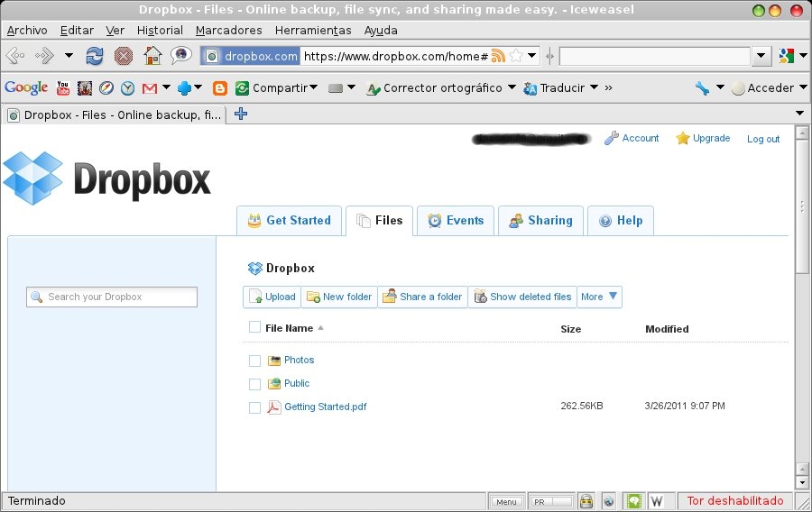The height and width of the screenshot is (512, 812).
Task: Click the page vertical scrollbar thumb
Action: tap(802, 206)
